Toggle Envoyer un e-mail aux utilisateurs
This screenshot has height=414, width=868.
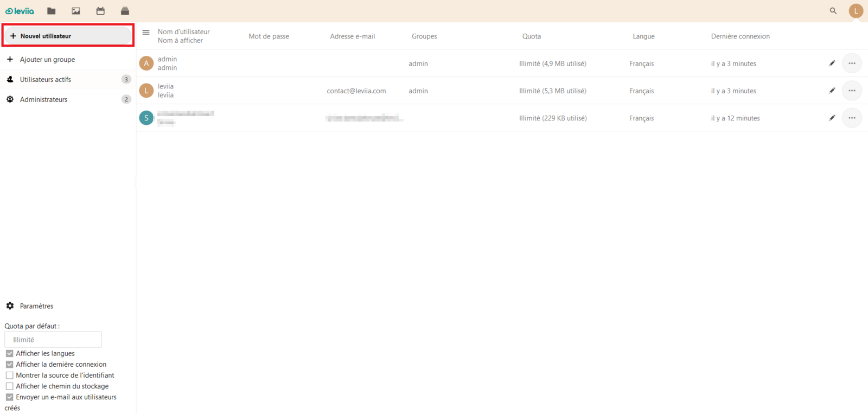click(9, 397)
